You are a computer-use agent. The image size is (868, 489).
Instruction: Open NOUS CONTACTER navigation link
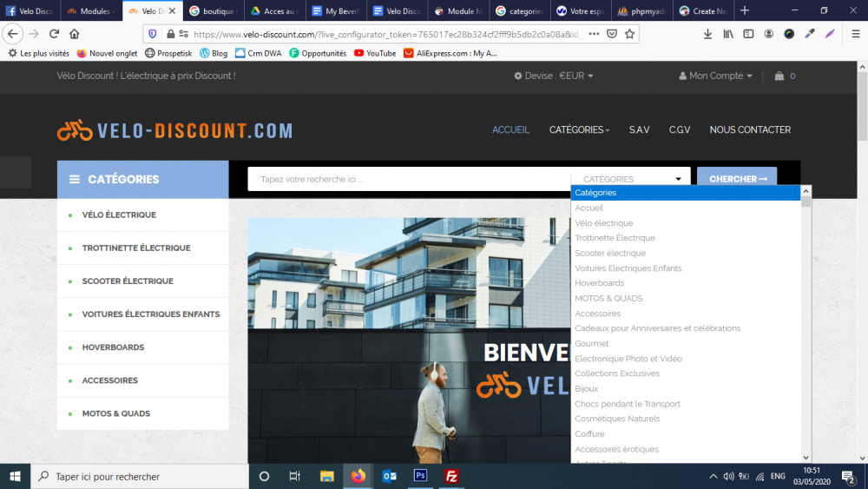[750, 129]
